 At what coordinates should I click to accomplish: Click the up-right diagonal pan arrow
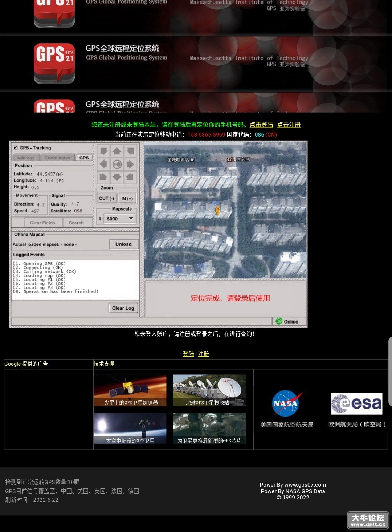pyautogui.click(x=130, y=151)
